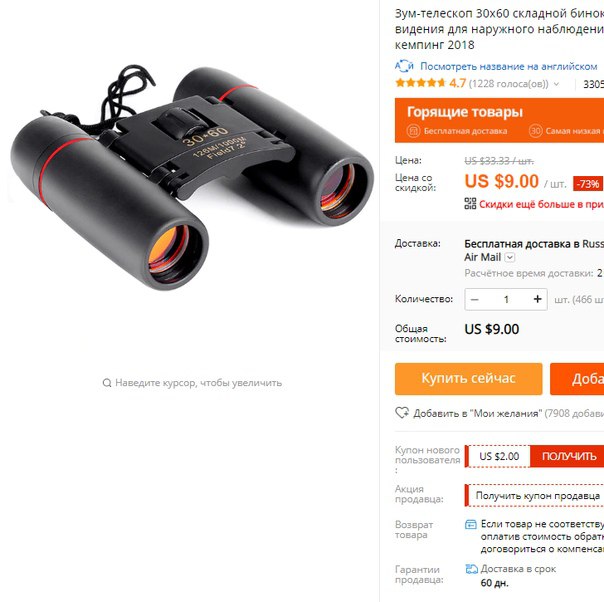Viewport: 604px width, 602px height.
Task: Click the quantity input field
Action: 506,299
